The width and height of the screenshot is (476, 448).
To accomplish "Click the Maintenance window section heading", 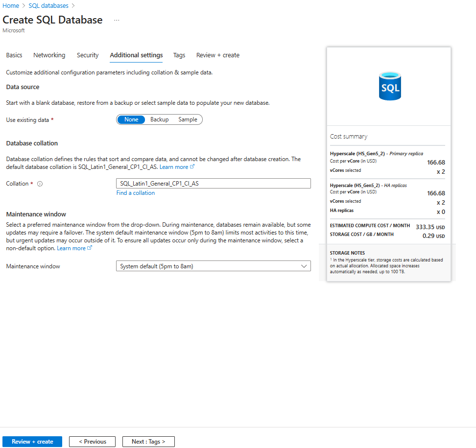I will pos(36,214).
